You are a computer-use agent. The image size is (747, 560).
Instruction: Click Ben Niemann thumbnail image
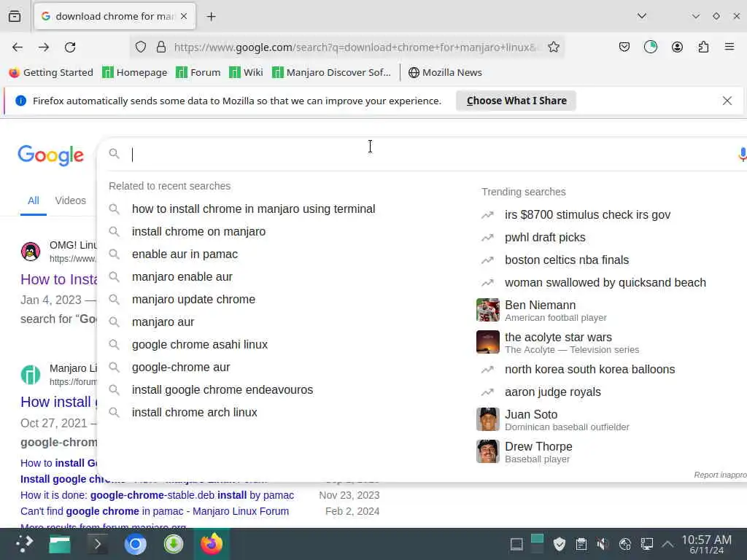[487, 310]
